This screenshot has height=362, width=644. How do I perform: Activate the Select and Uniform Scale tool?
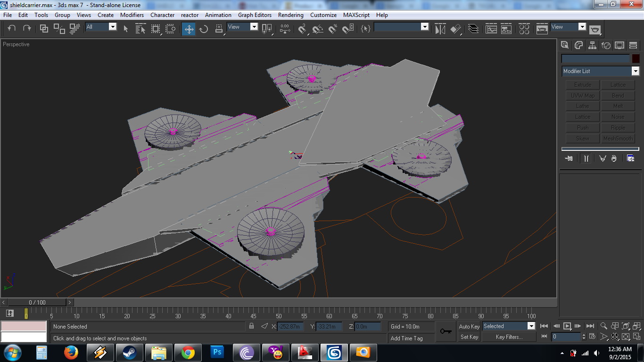(219, 29)
